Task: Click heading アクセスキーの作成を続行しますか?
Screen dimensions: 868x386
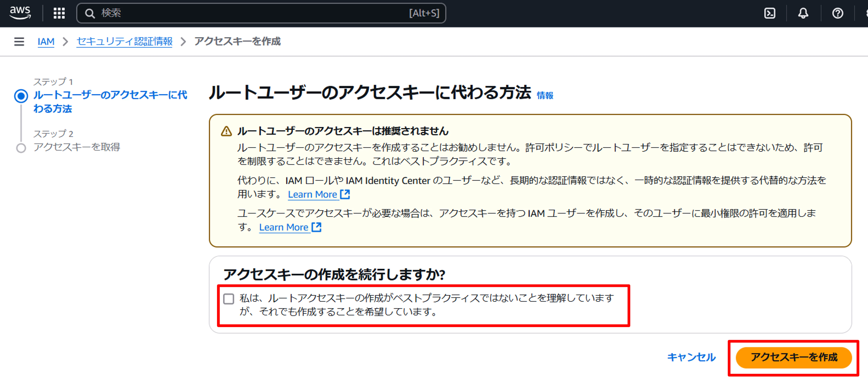Action: 334,274
